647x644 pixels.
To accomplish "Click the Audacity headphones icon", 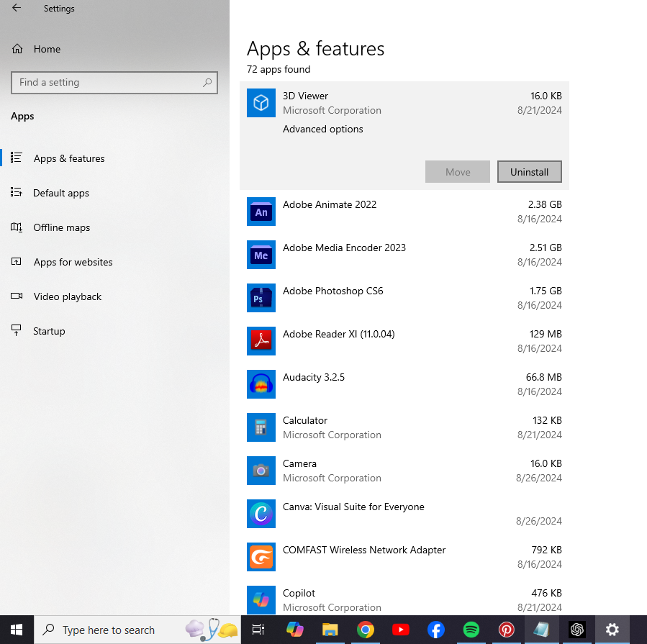I will point(261,384).
